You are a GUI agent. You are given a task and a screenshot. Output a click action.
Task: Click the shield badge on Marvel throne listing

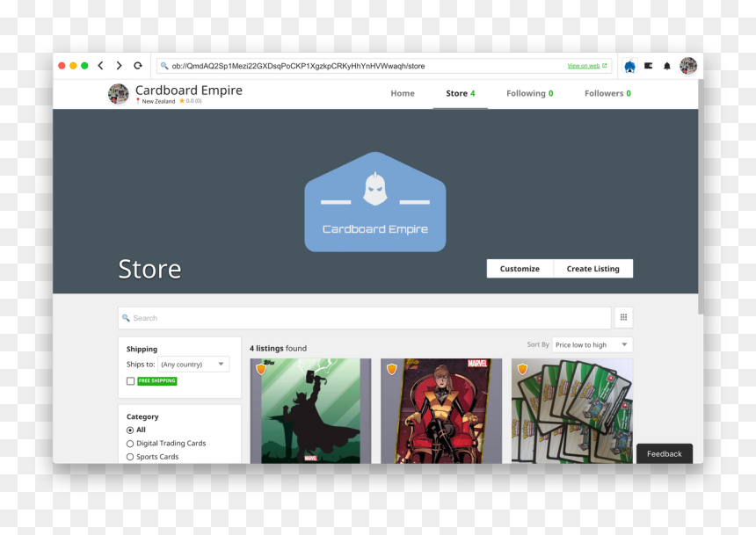point(391,370)
